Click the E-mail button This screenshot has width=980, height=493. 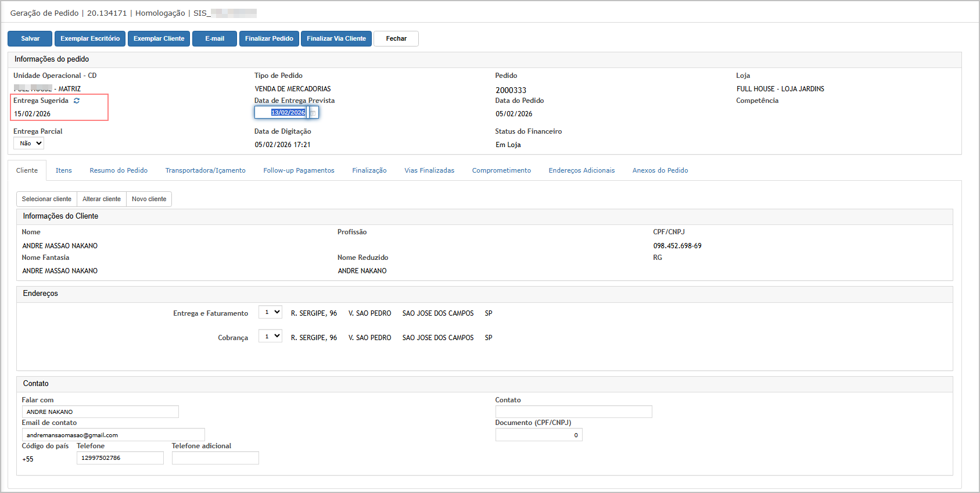[x=214, y=38]
